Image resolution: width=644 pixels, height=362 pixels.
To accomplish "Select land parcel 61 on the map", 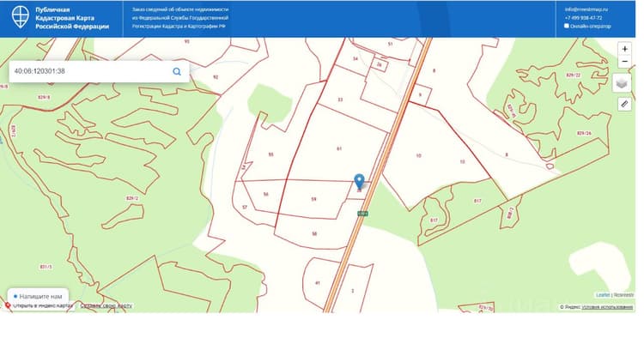I will click(x=339, y=149).
